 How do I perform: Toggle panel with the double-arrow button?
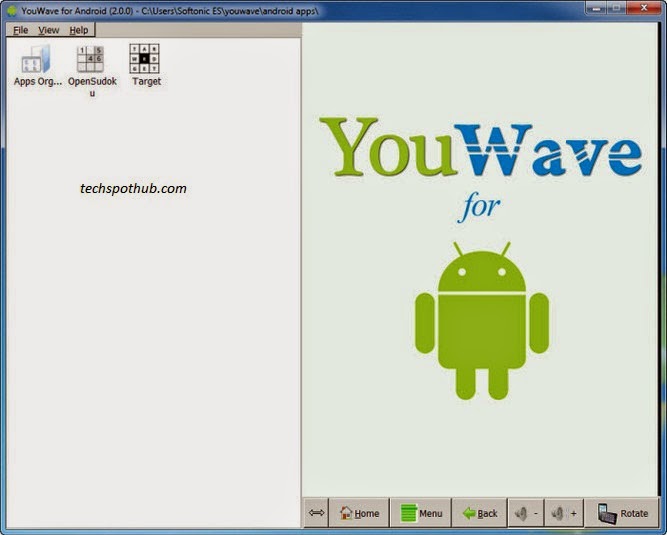coord(316,513)
